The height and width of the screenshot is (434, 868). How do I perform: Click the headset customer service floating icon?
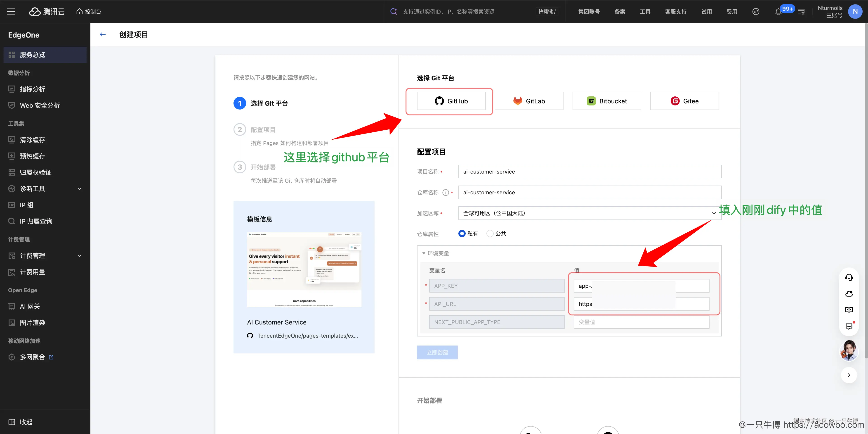coord(849,277)
